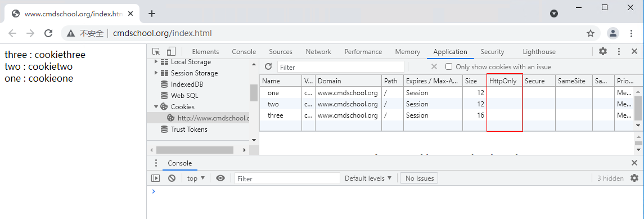
Task: Open console settings gear icon
Action: [634, 178]
